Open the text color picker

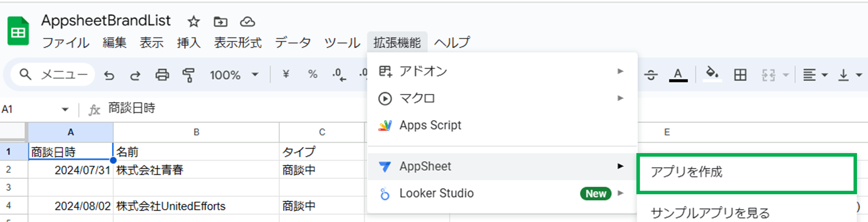tap(678, 75)
